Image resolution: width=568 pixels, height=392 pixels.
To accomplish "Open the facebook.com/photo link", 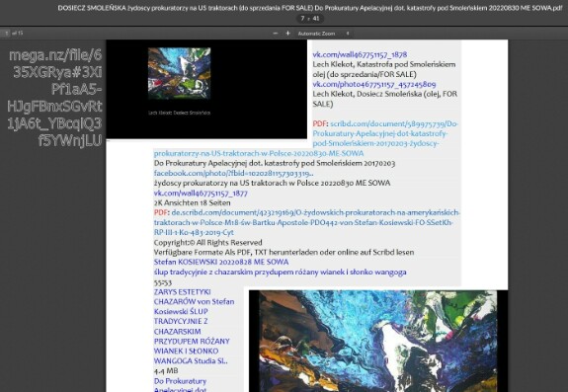I will coord(234,173).
